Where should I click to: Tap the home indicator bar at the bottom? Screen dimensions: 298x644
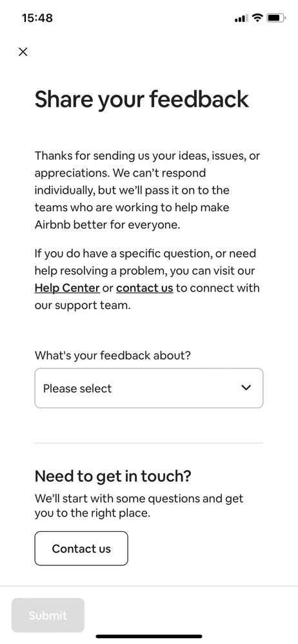click(149, 636)
